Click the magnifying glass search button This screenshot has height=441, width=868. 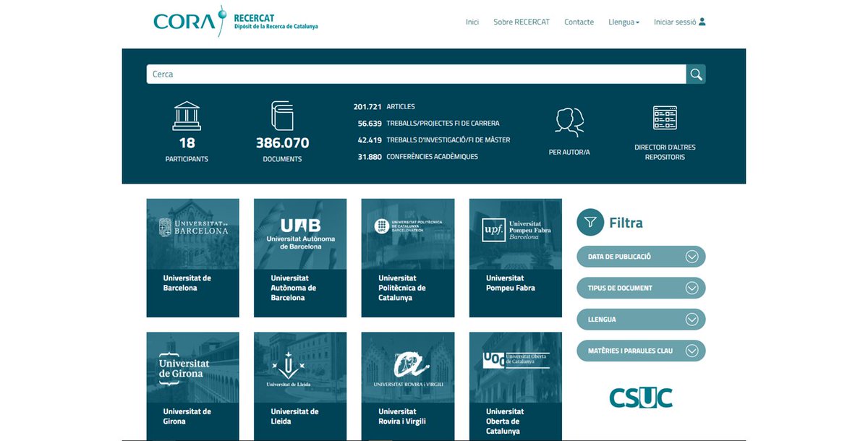coord(696,74)
